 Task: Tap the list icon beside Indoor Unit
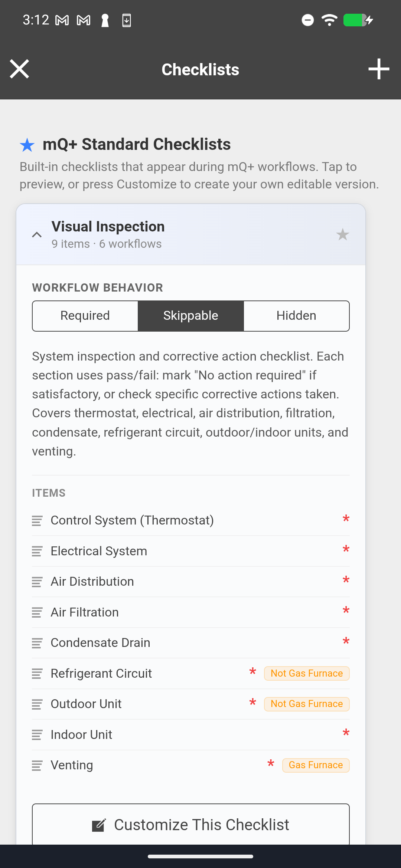click(x=37, y=735)
